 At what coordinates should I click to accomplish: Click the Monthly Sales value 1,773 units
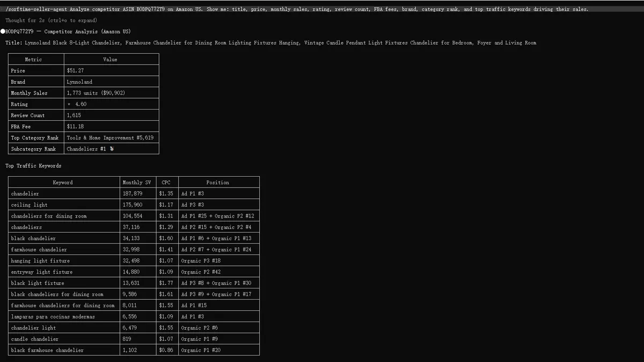coord(82,93)
